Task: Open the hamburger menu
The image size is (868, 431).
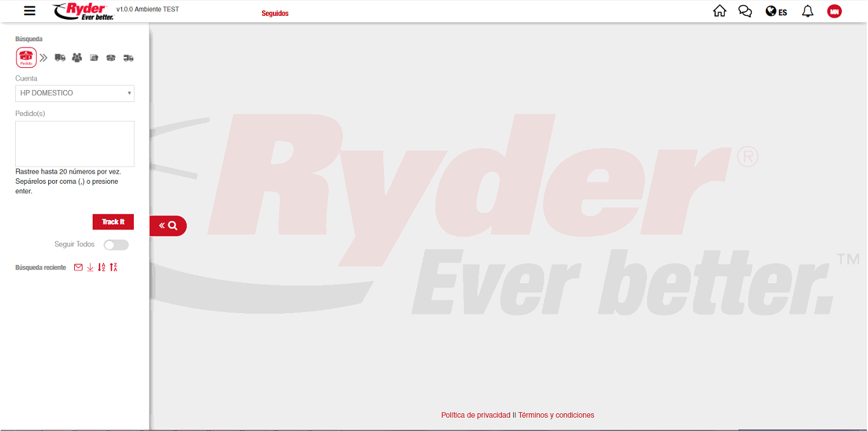Action: [29, 11]
